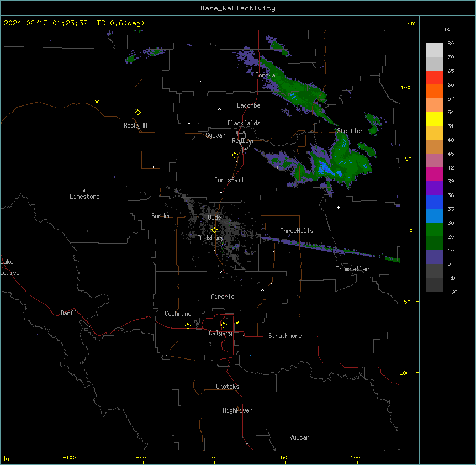This screenshot has width=476, height=465.
Task: Click the blue high-reflectivity storm core south of Stettler
Action: click(x=326, y=169)
